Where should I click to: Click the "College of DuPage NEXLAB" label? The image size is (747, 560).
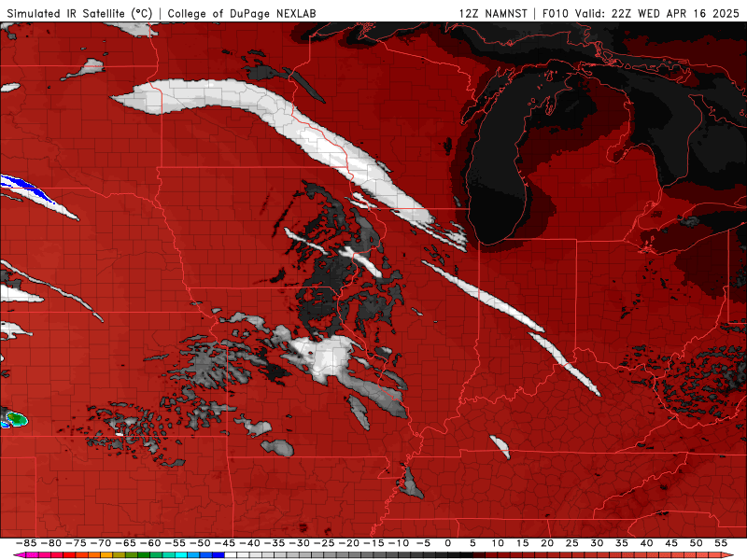242,13
